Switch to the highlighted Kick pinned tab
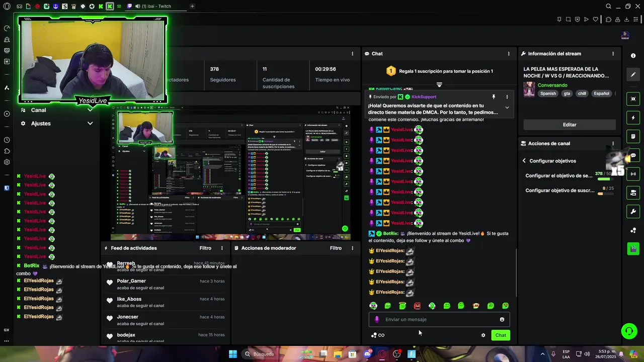This screenshot has width=644, height=362. 109,6
